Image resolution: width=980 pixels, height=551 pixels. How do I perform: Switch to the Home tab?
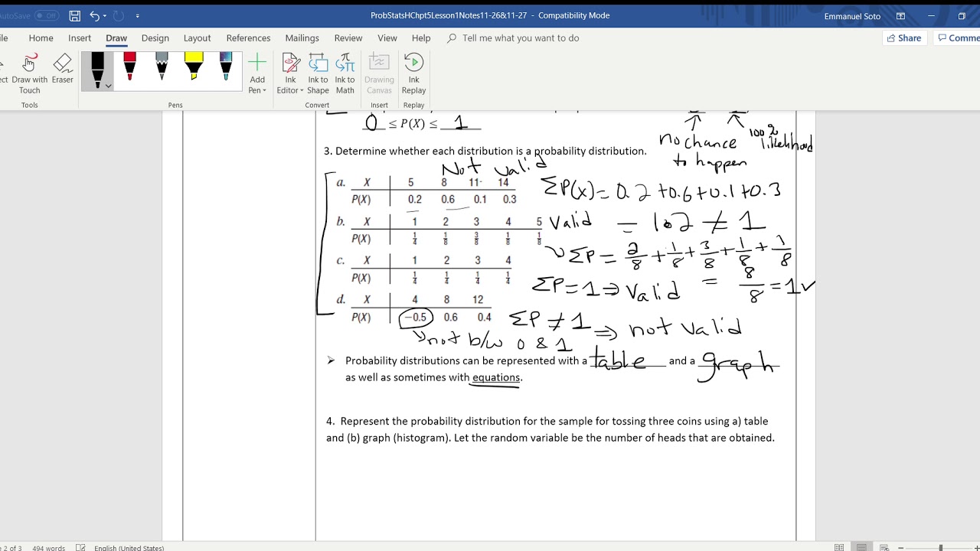[41, 38]
